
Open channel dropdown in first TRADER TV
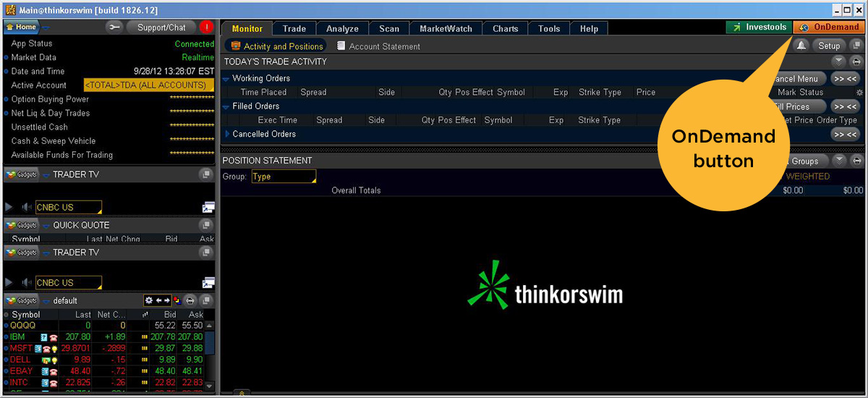click(69, 208)
